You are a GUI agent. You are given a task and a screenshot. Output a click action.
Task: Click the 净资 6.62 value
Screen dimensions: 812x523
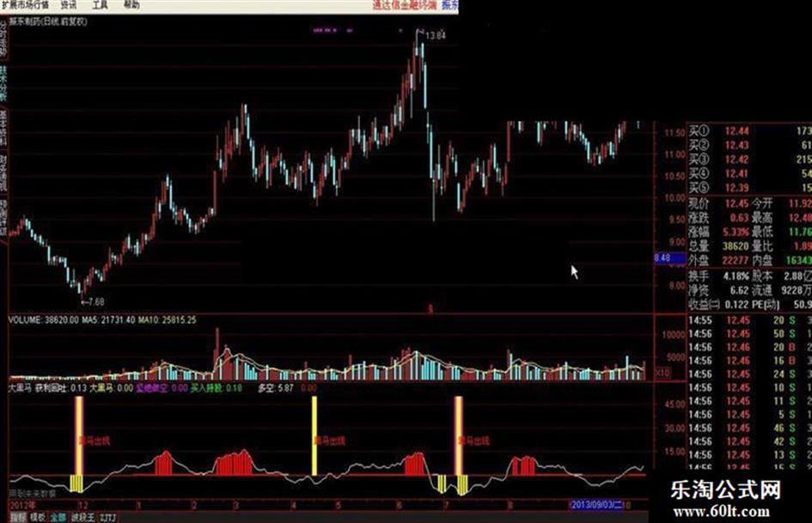pyautogui.click(x=739, y=290)
